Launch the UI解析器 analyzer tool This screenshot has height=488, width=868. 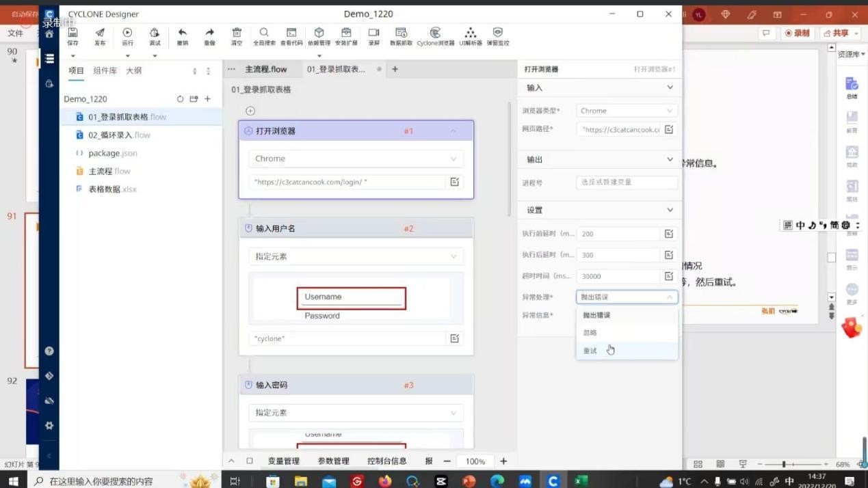tap(470, 36)
